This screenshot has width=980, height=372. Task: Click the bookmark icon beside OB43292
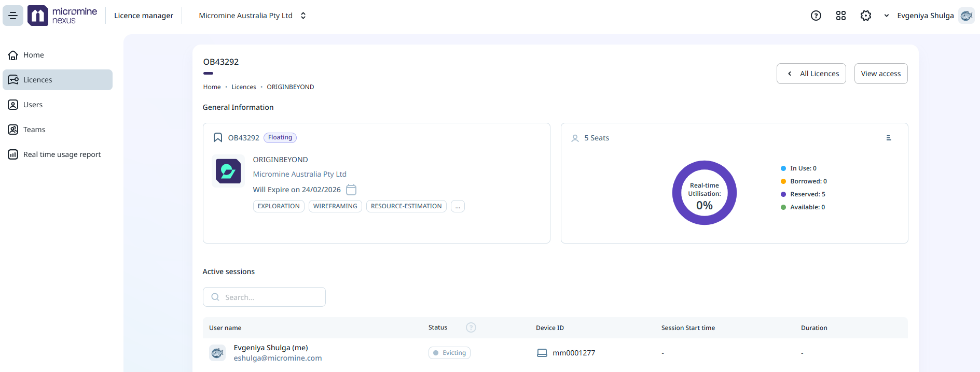click(218, 138)
